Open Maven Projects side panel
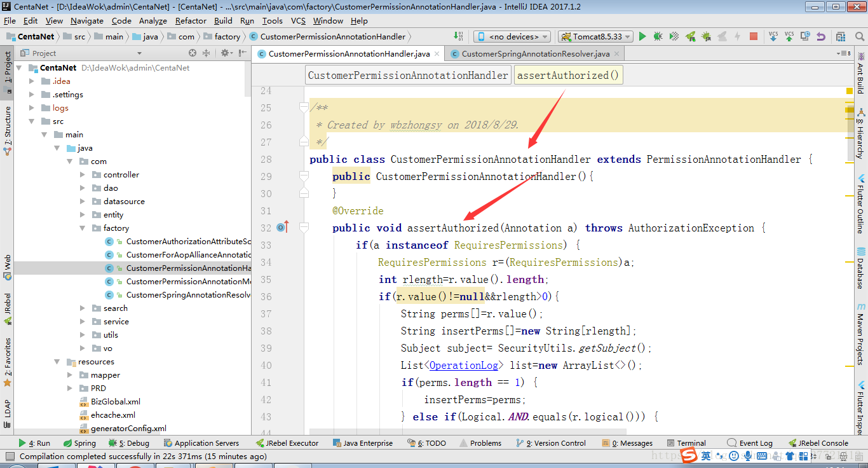Viewport: 868px width, 468px height. 861,334
